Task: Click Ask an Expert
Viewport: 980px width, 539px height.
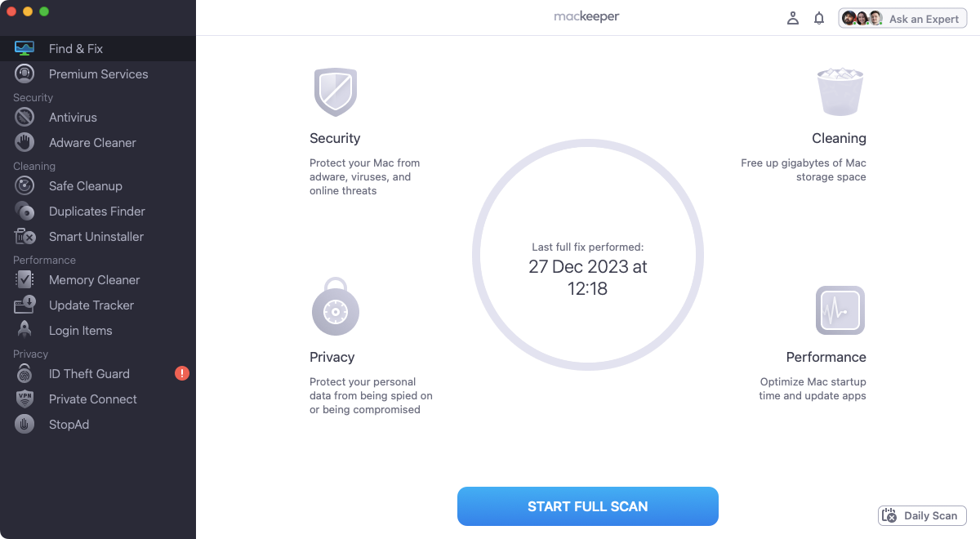Action: pyautogui.click(x=902, y=17)
